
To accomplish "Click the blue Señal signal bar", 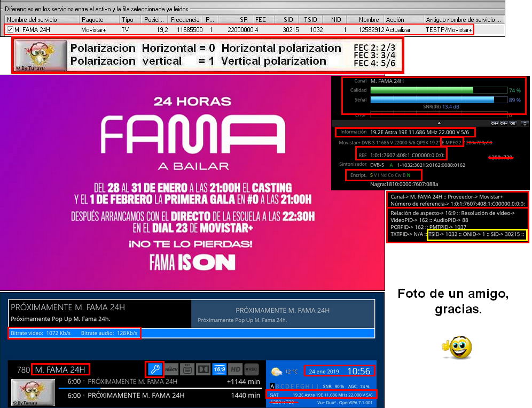I will [x=432, y=100].
